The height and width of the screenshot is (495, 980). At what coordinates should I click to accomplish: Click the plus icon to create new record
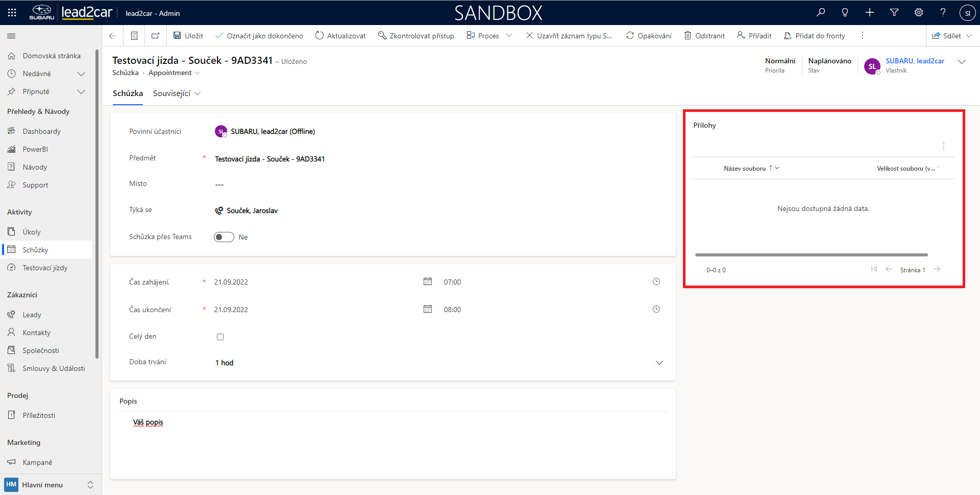coord(870,13)
